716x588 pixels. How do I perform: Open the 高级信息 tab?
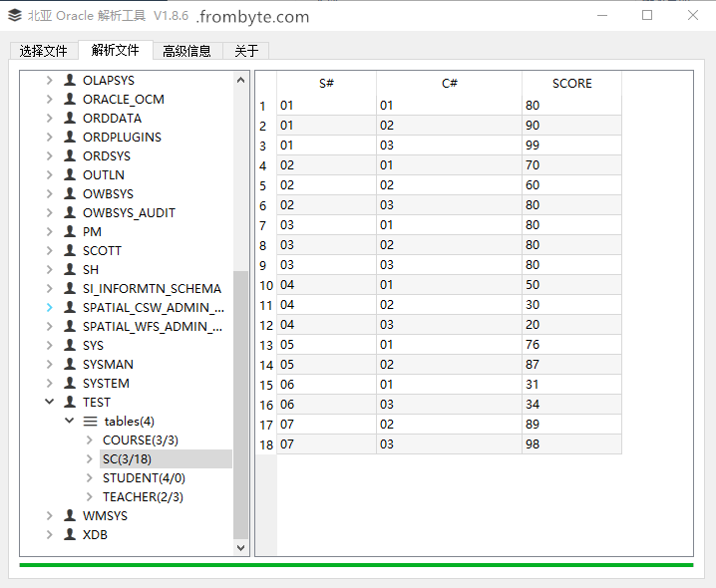186,51
